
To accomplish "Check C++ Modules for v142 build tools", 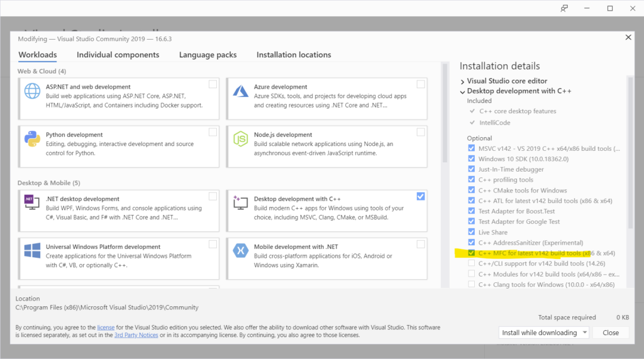I will pyautogui.click(x=472, y=273).
